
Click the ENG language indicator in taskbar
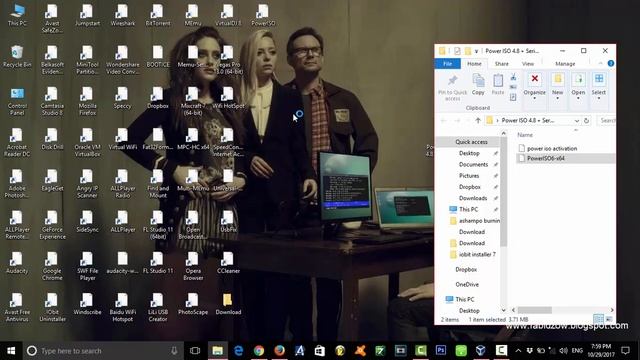click(x=577, y=350)
